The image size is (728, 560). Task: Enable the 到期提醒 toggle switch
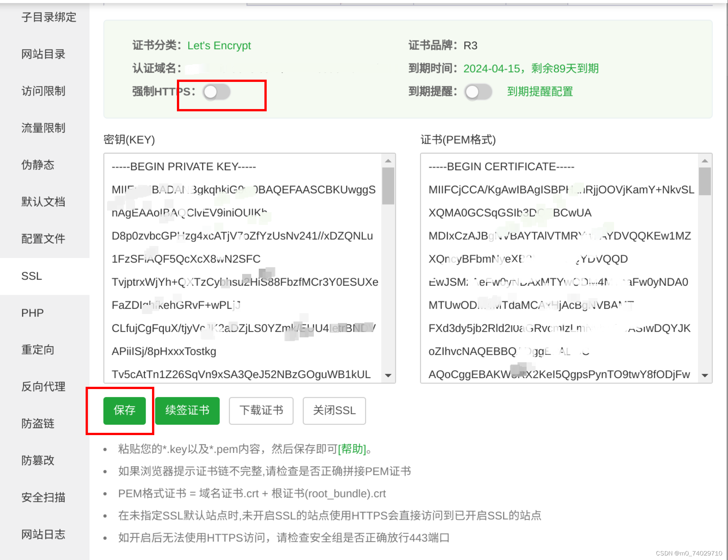coord(478,92)
